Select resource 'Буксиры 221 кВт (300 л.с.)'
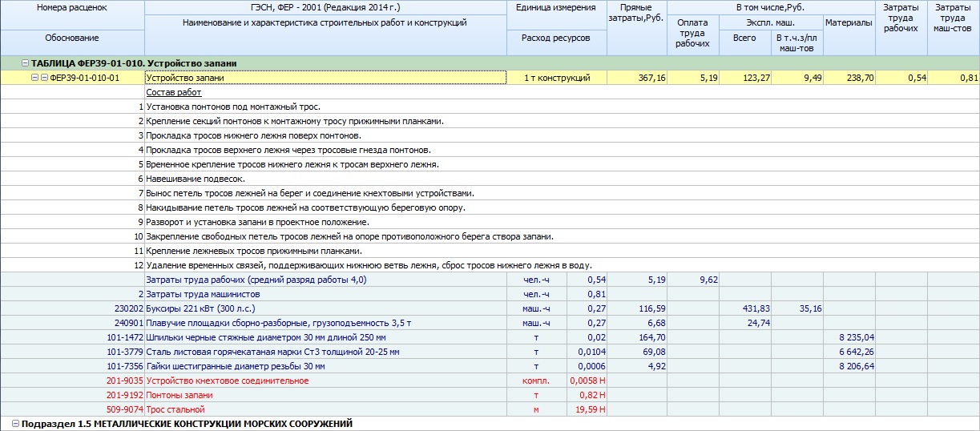The height and width of the screenshot is (431, 980). pos(201,308)
